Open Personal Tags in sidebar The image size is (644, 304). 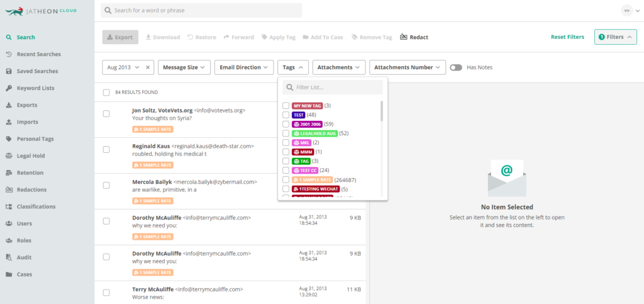coord(35,139)
